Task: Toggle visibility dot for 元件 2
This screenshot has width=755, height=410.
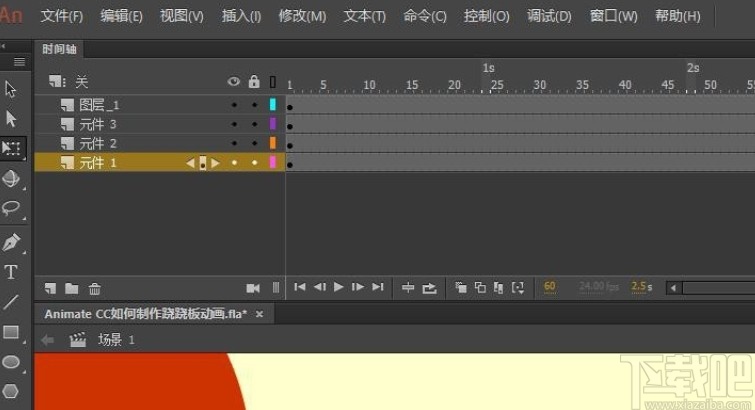Action: (234, 143)
